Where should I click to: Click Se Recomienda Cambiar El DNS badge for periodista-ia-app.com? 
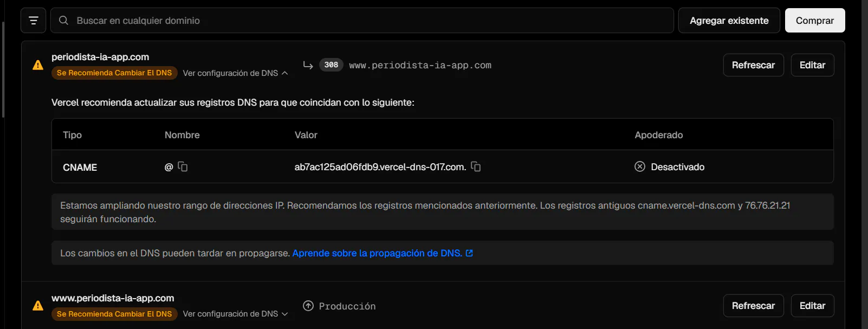(x=114, y=73)
